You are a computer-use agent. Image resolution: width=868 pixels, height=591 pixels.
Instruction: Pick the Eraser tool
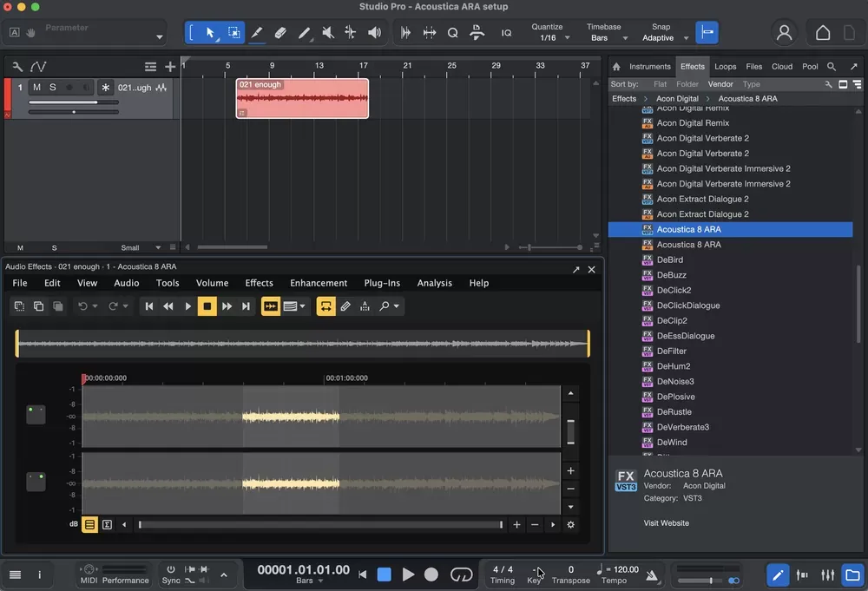(x=280, y=33)
